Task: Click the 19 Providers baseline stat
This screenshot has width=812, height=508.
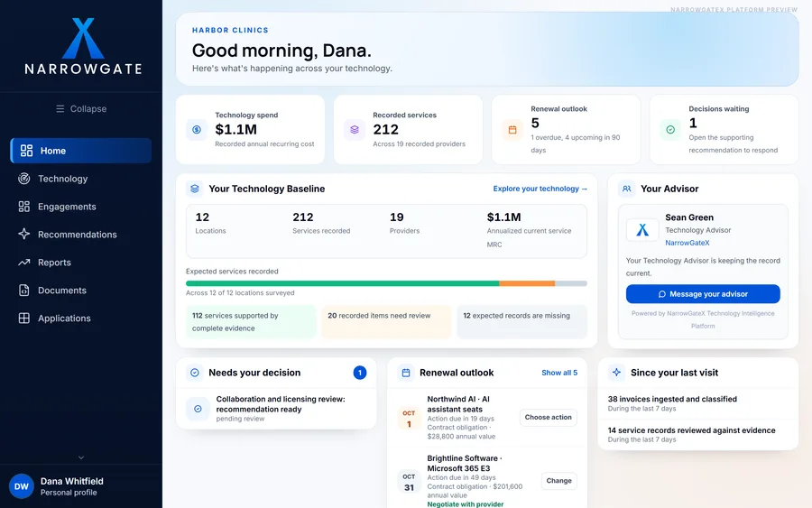Action: 404,223
